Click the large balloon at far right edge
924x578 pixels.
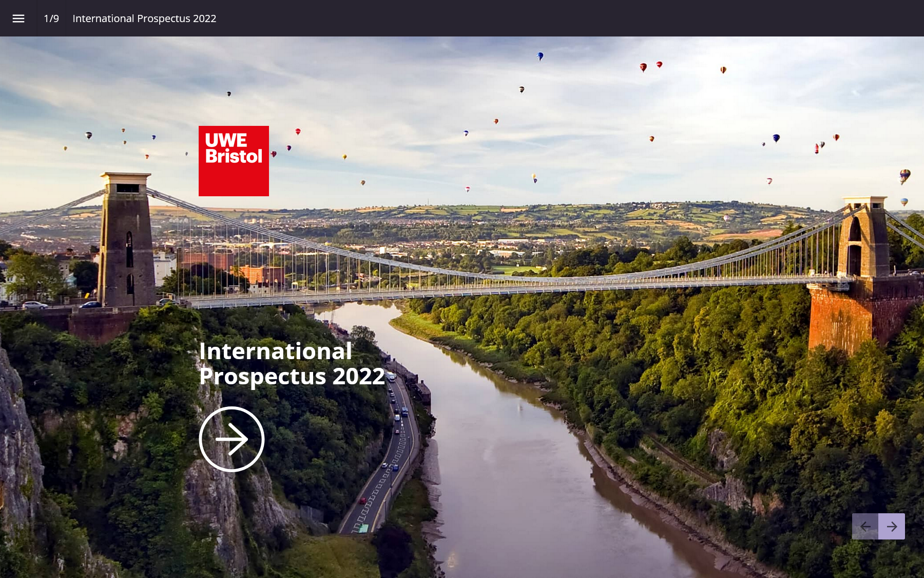pyautogui.click(x=905, y=176)
